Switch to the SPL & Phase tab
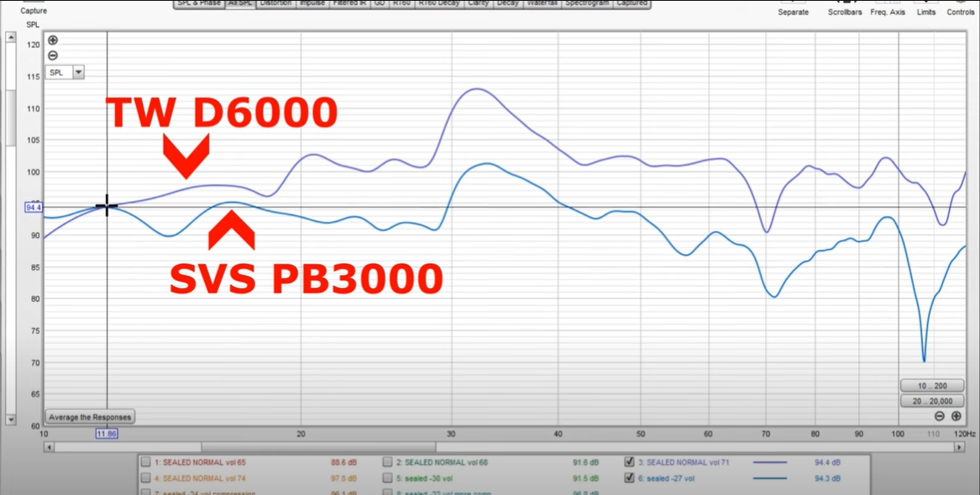 198,3
